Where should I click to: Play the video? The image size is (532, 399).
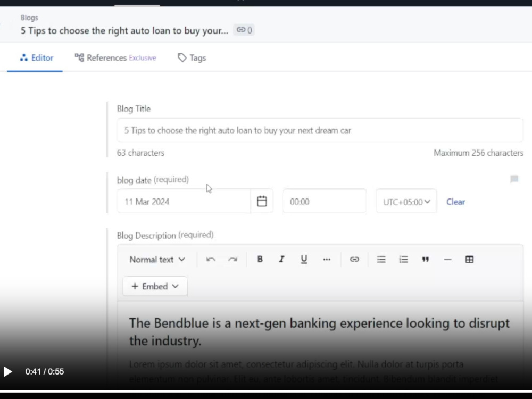(7, 371)
